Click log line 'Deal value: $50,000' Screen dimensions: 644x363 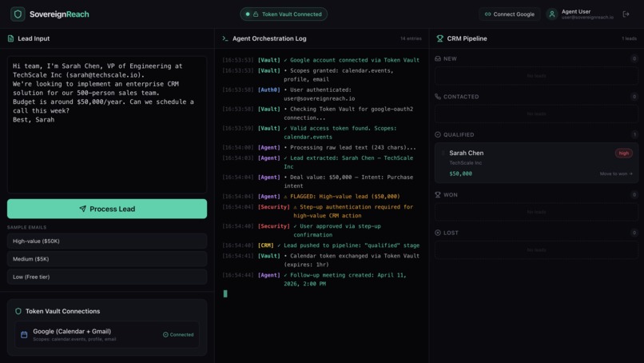pyautogui.click(x=320, y=181)
